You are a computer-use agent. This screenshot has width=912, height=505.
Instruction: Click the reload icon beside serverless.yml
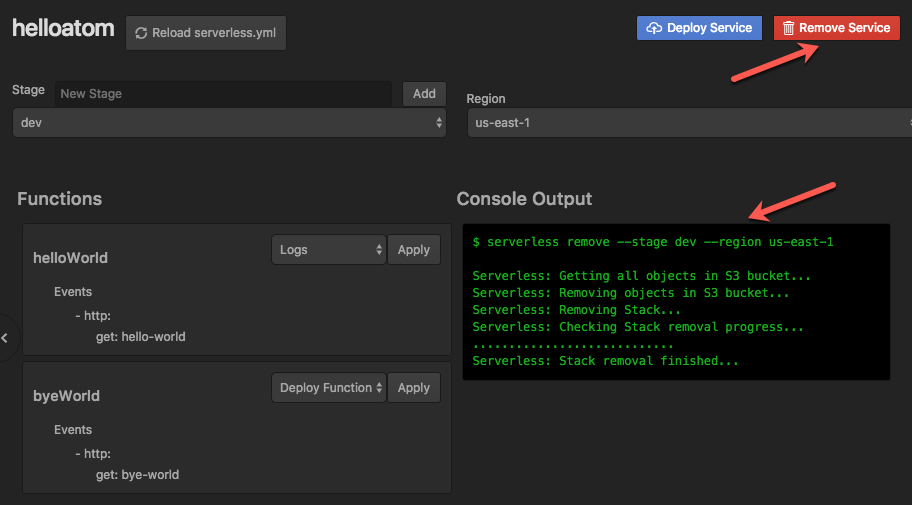click(141, 33)
